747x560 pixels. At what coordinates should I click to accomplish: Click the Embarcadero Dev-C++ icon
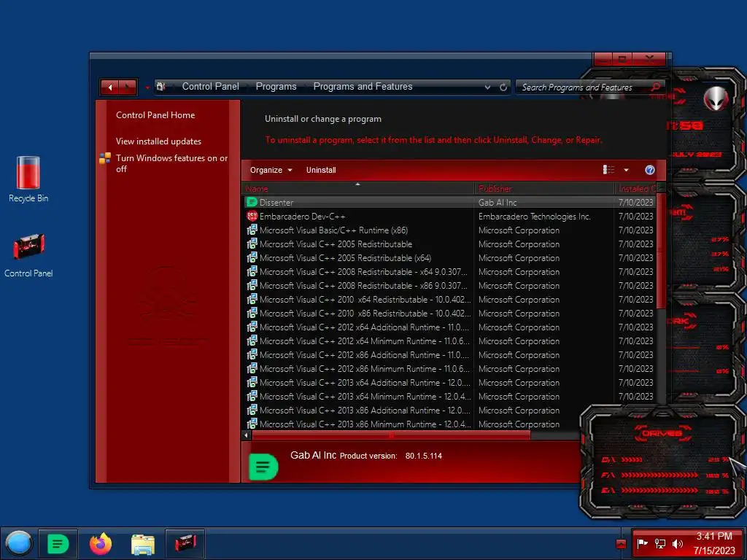tap(252, 216)
